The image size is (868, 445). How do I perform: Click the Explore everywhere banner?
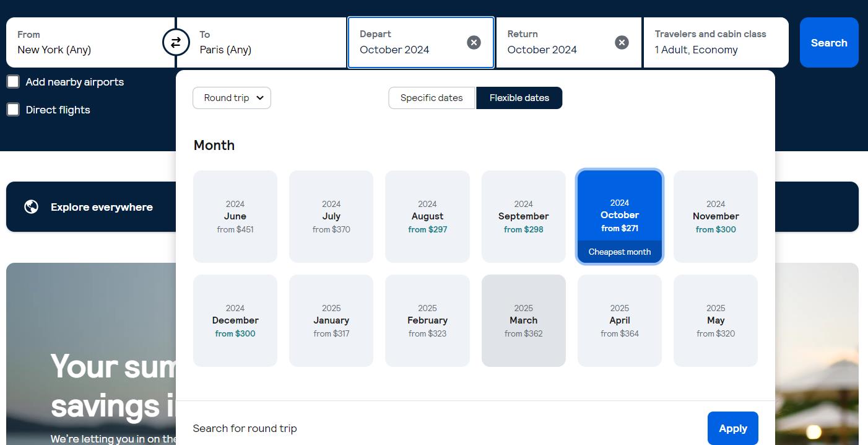[102, 206]
